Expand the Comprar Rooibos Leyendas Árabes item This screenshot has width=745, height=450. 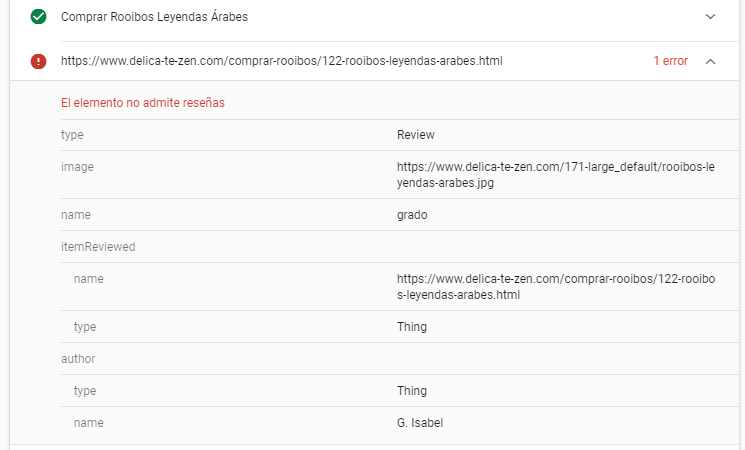click(710, 17)
